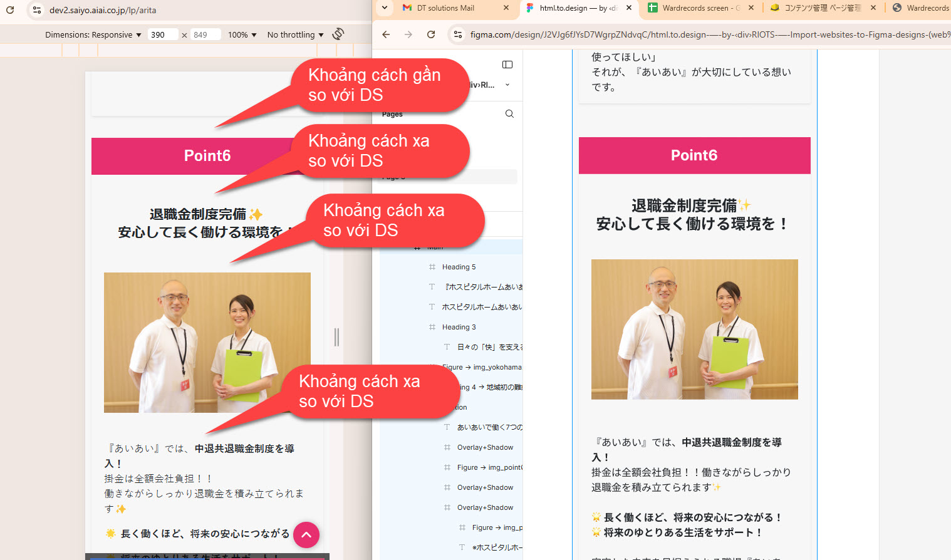Expand the Figma file name chevron
951x560 pixels.
pyautogui.click(x=507, y=85)
